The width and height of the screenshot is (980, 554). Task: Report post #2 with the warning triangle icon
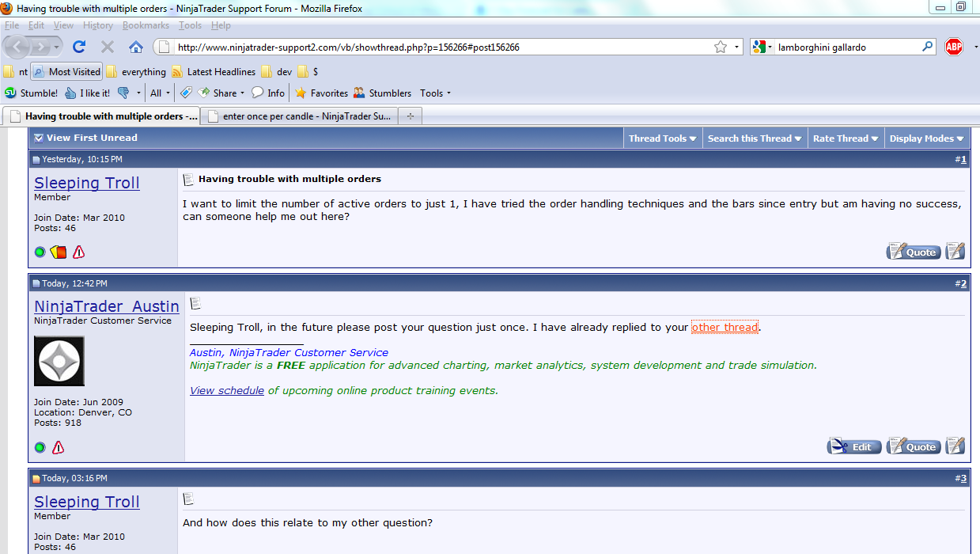pos(58,448)
